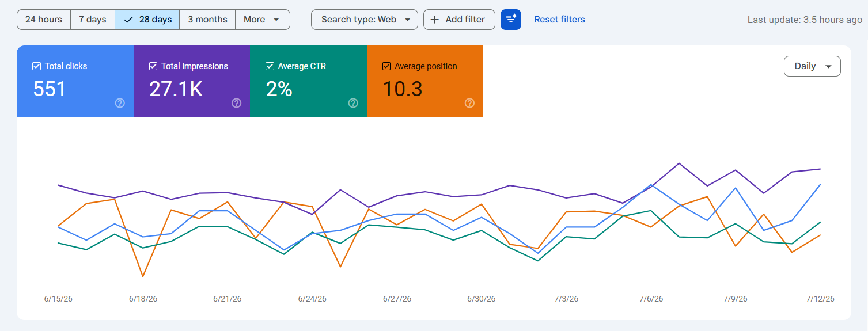868x331 pixels.
Task: Open the Search type: Web dropdown
Action: pos(365,20)
